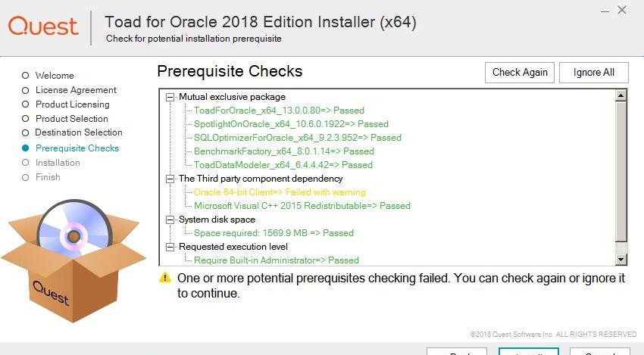Go to the Destination Selection step
Viewport: 644px width, 355px height.
click(x=79, y=132)
